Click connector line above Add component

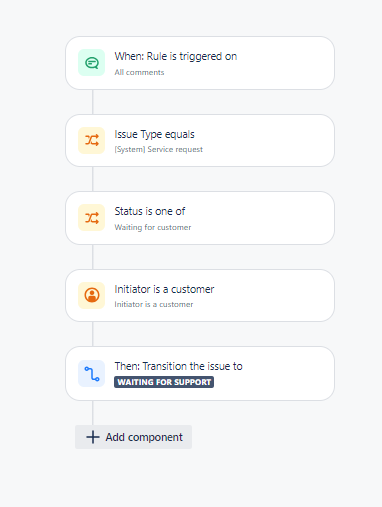click(x=93, y=413)
